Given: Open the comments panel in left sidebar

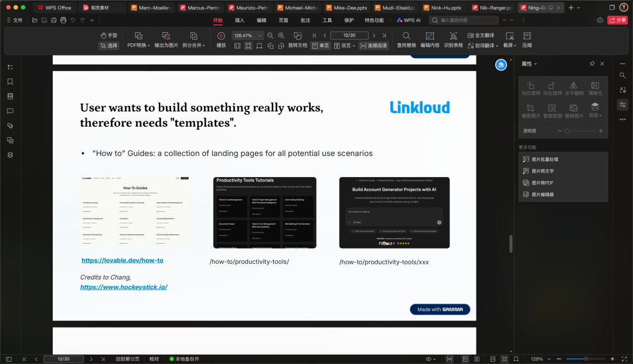Looking at the screenshot, I should 10,111.
